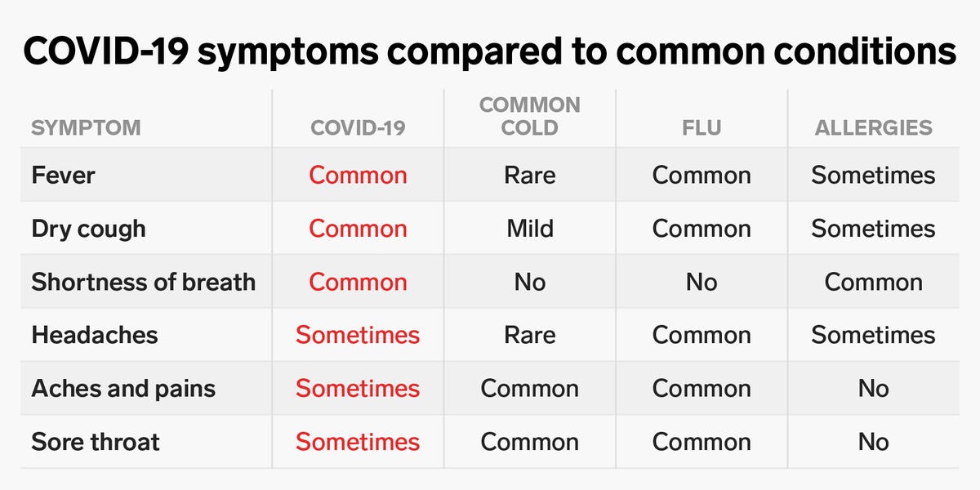Click the allergies value for Sore throat
The image size is (980, 490).
[873, 442]
